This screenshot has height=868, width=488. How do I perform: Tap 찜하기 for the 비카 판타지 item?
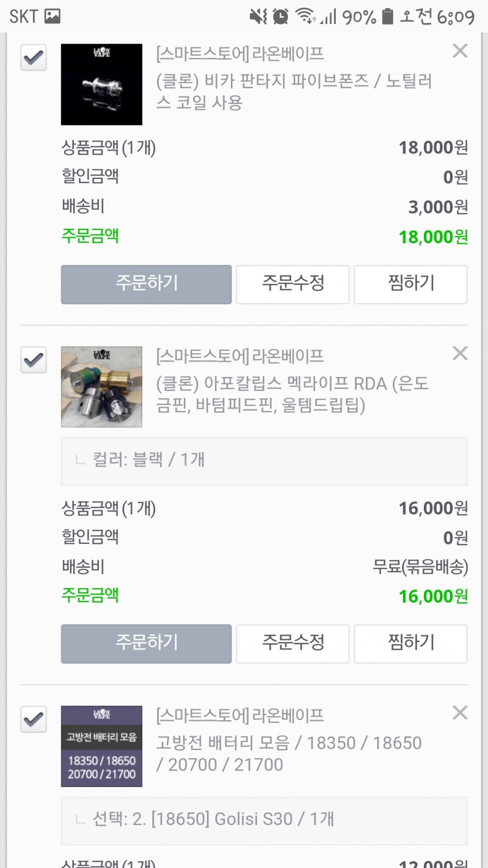tap(410, 284)
